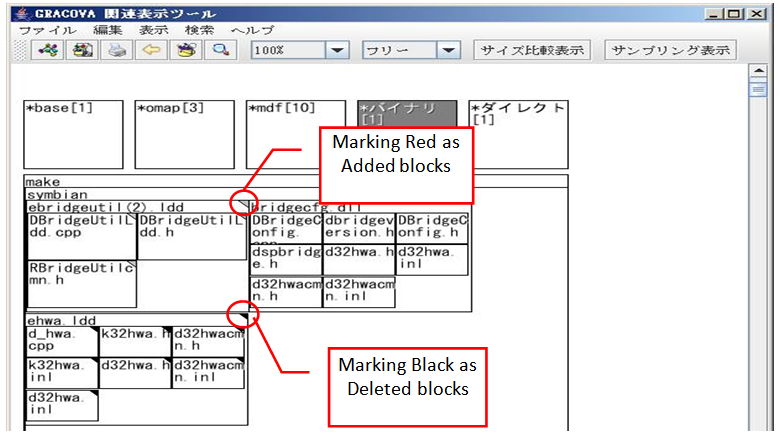Screen dimensions: 780x444
Task: Click the second toolbar icon with picture
Action: [84, 50]
